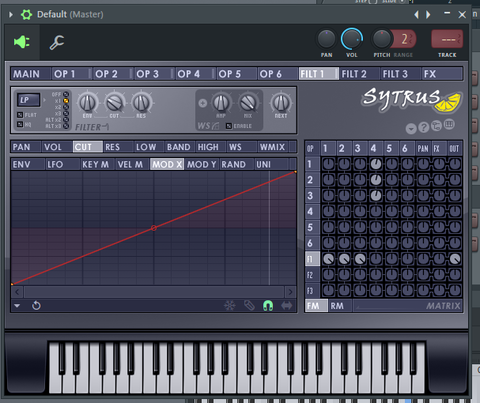
Task: Open the TRACK mixer track selector
Action: click(x=447, y=39)
